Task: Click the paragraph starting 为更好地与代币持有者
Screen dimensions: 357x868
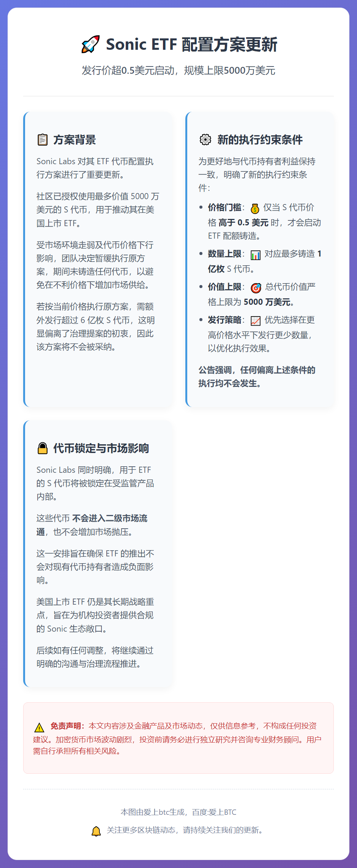Action: point(257,175)
